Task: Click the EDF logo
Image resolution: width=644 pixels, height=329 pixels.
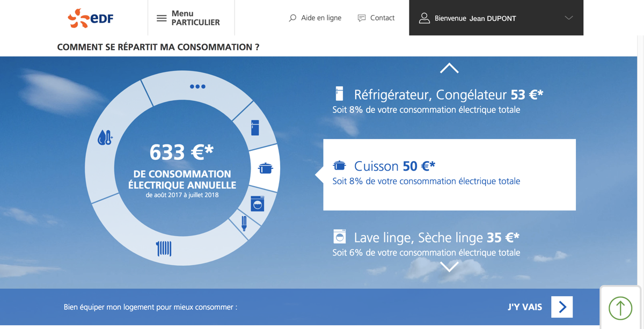Action: [x=90, y=18]
